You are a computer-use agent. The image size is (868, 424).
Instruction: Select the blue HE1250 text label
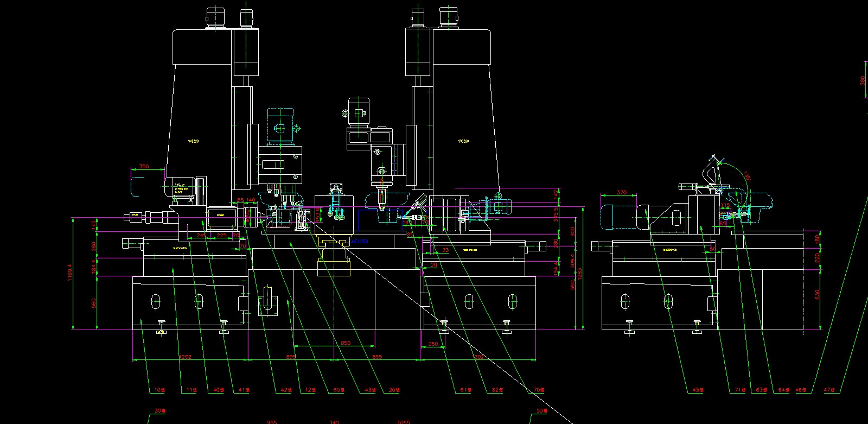click(359, 241)
